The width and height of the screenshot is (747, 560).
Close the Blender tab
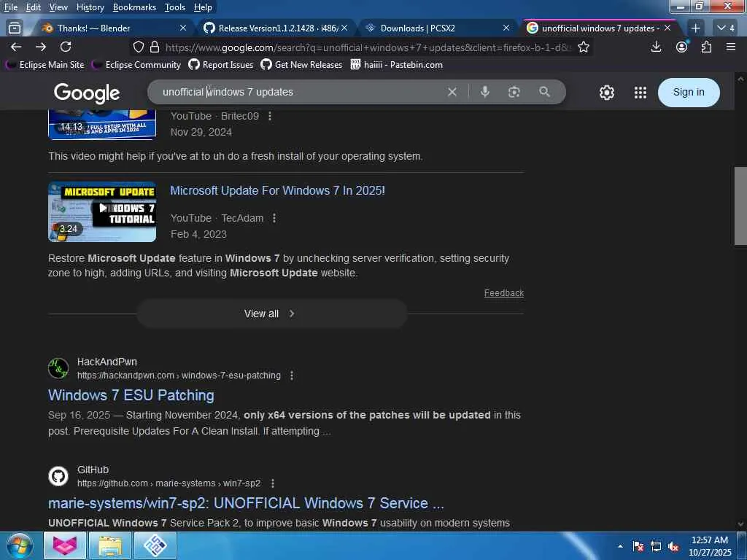pyautogui.click(x=183, y=28)
